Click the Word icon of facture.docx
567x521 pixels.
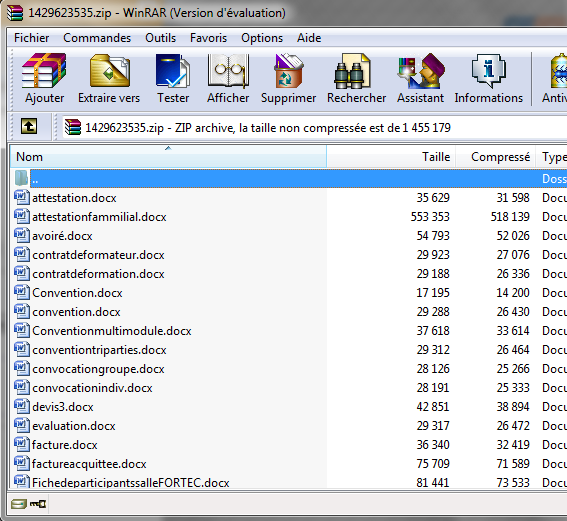pos(22,444)
